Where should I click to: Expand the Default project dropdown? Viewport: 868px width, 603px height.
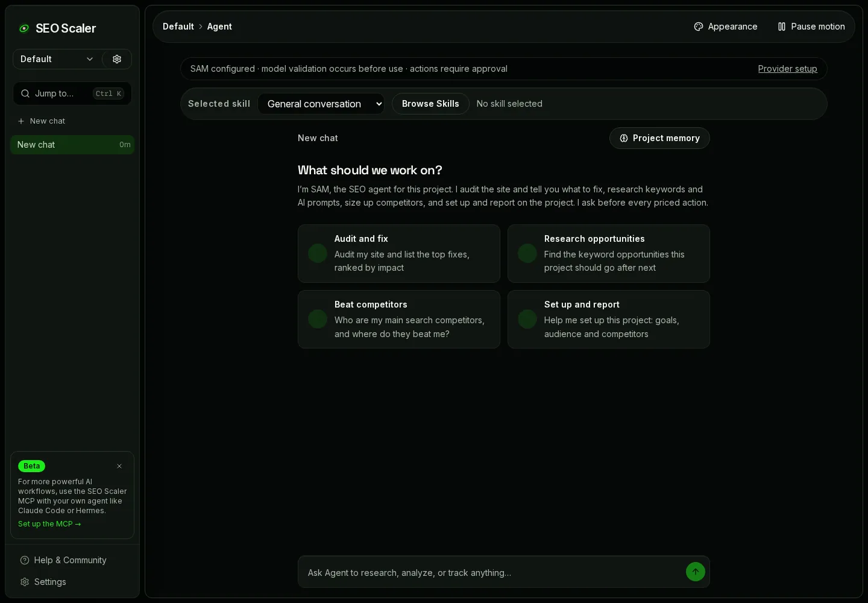57,59
